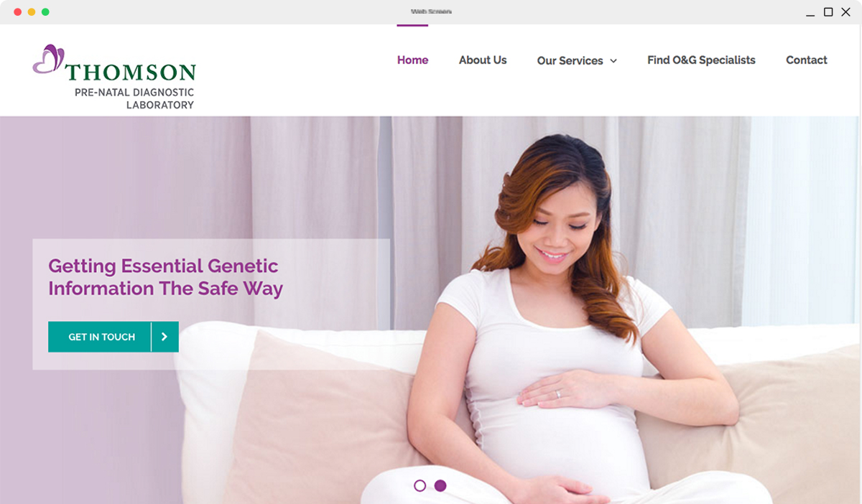
Task: Click the purple heart butterfly logo icon
Action: (48, 59)
